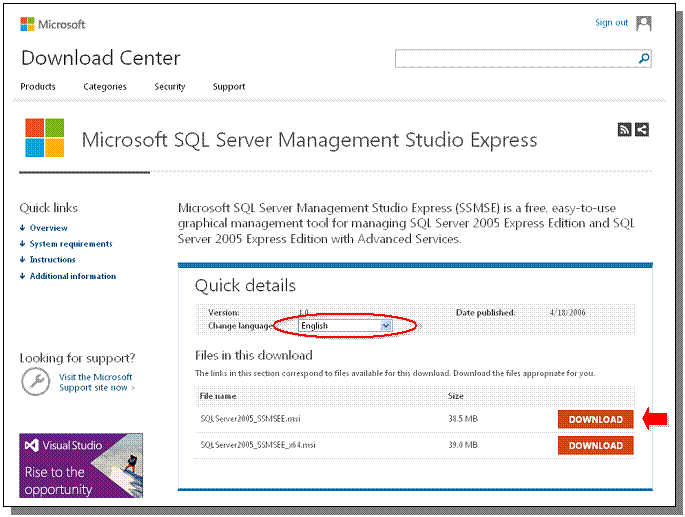Visit the Microsoft Support site link
Image resolution: width=685 pixels, height=517 pixels.
(97, 382)
